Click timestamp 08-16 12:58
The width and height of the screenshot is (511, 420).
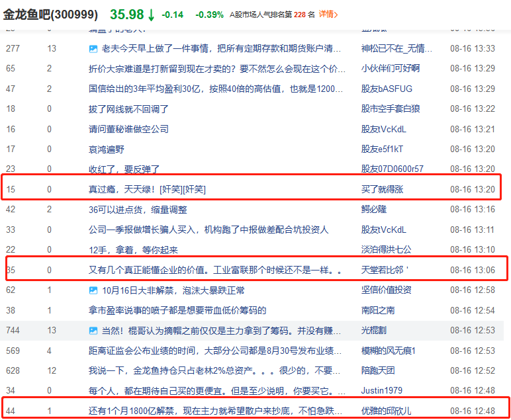pos(473,290)
